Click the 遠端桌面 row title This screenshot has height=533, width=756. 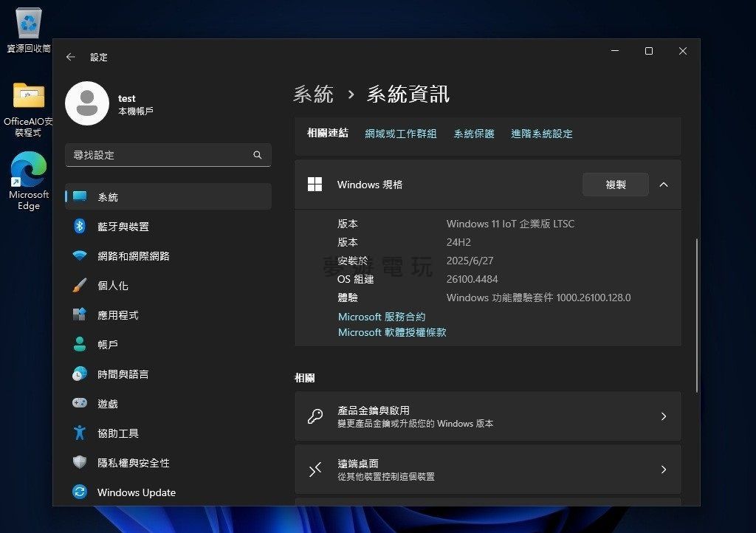point(358,464)
